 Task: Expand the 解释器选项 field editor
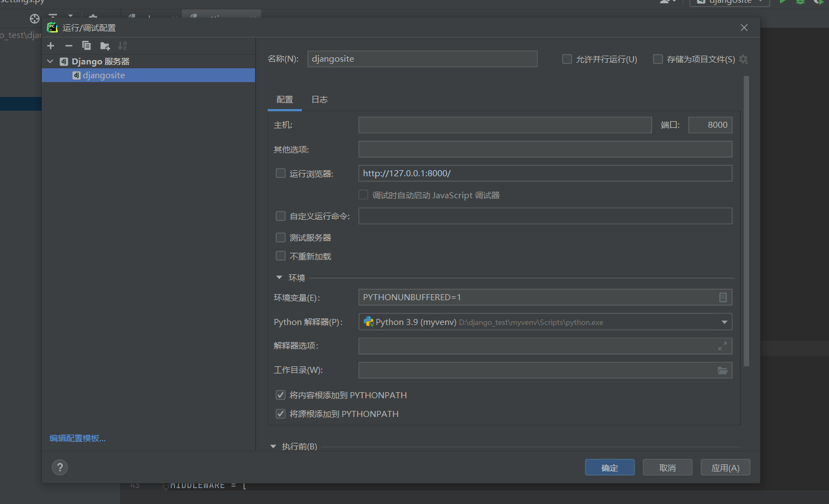pos(723,346)
